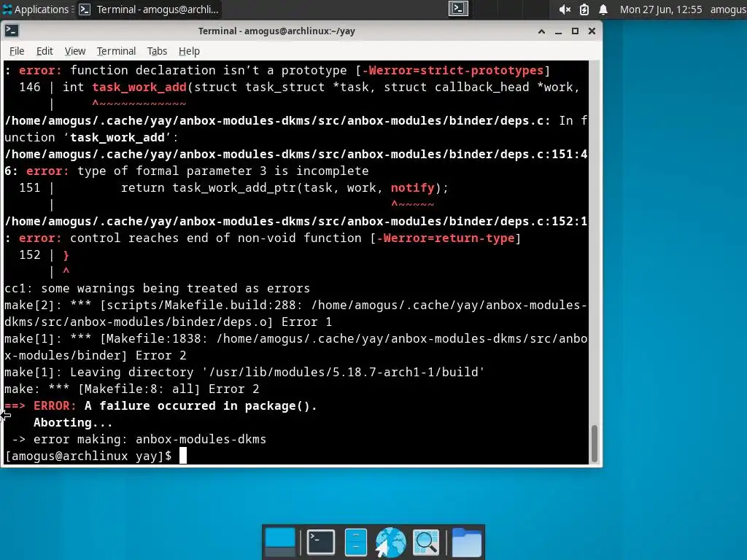Open the Tabs menu
The height and width of the screenshot is (560, 747).
(157, 51)
